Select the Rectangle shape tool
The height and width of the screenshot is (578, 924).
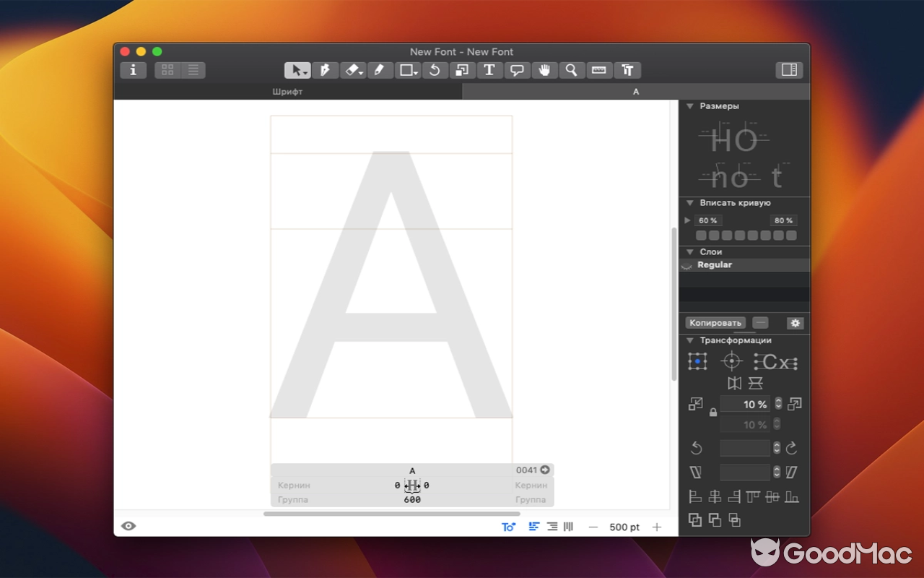pos(404,70)
